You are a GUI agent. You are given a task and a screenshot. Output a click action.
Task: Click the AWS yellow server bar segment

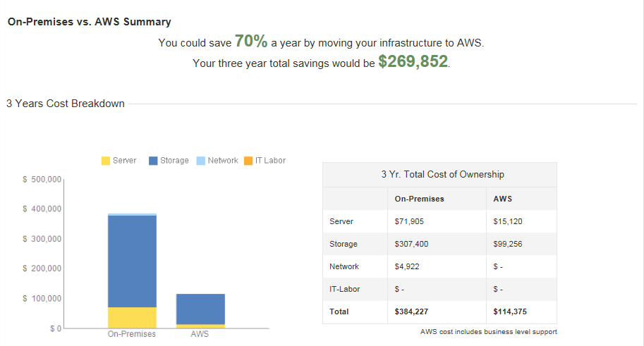click(x=200, y=326)
